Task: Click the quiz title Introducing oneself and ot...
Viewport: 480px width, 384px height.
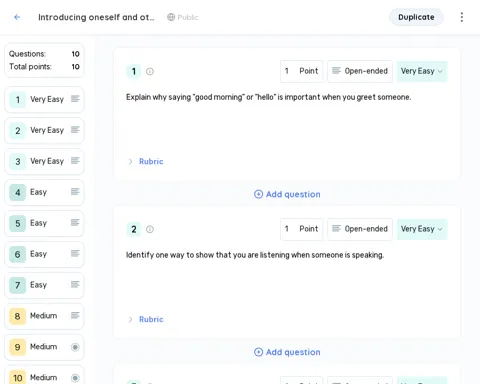Action: pos(96,17)
